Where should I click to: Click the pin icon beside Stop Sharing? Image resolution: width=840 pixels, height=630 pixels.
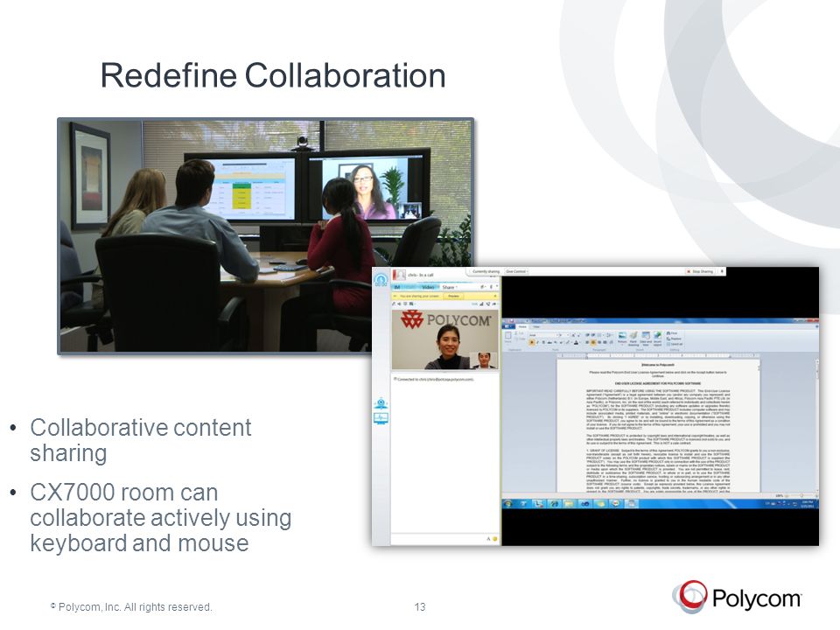tap(722, 271)
